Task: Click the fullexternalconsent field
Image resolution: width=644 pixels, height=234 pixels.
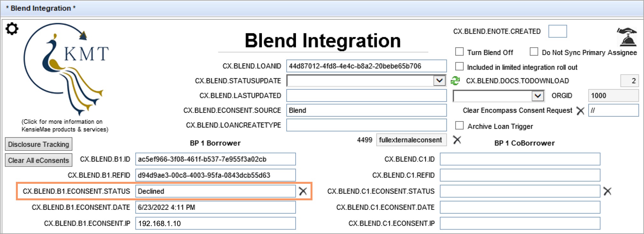Action: point(411,140)
